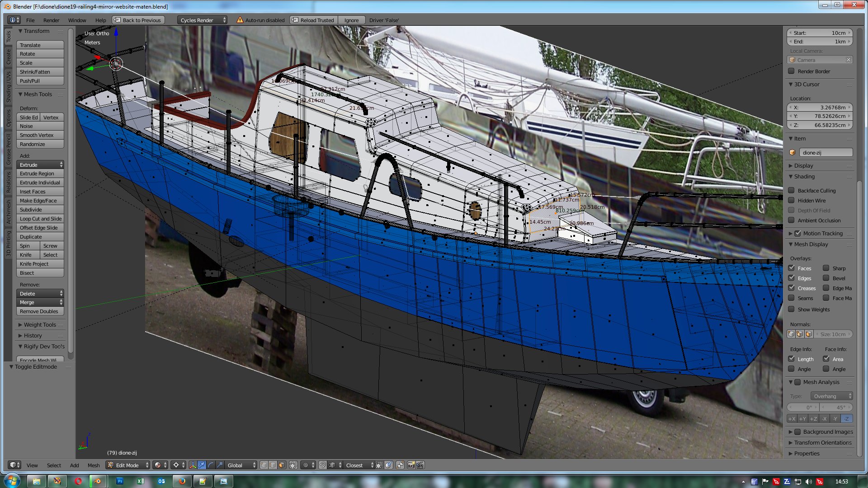The height and width of the screenshot is (488, 868).
Task: Open the Mesh menu
Action: tap(94, 465)
